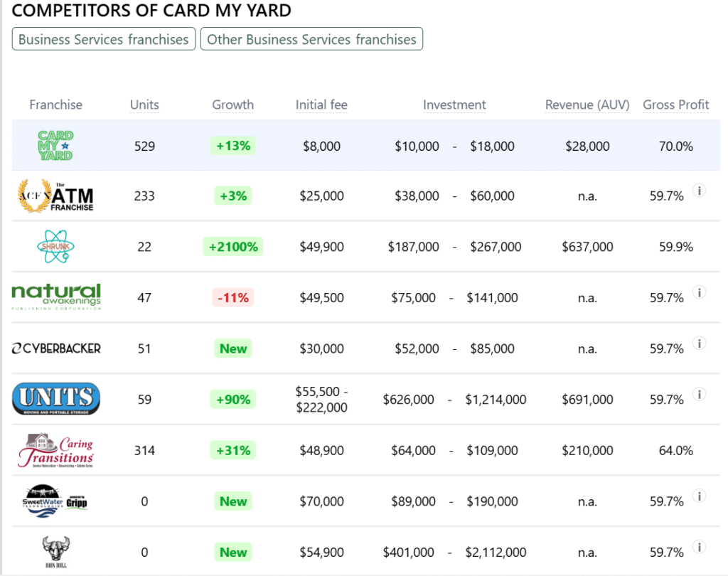Select the $30,000 initial fee

[x=322, y=349]
